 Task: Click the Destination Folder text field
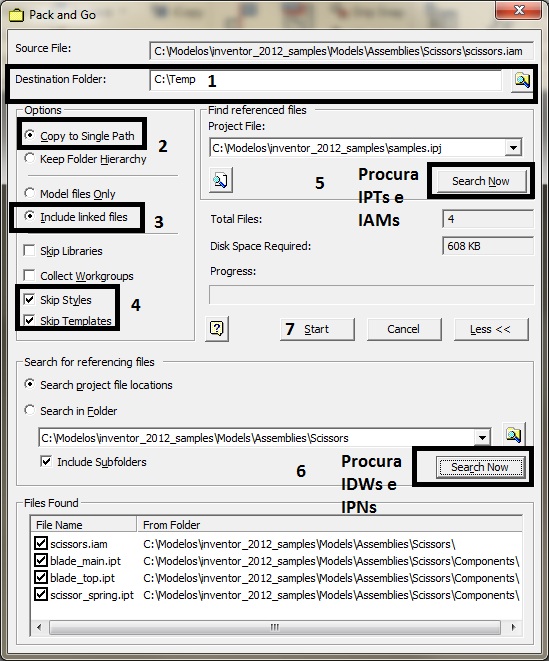(326, 80)
